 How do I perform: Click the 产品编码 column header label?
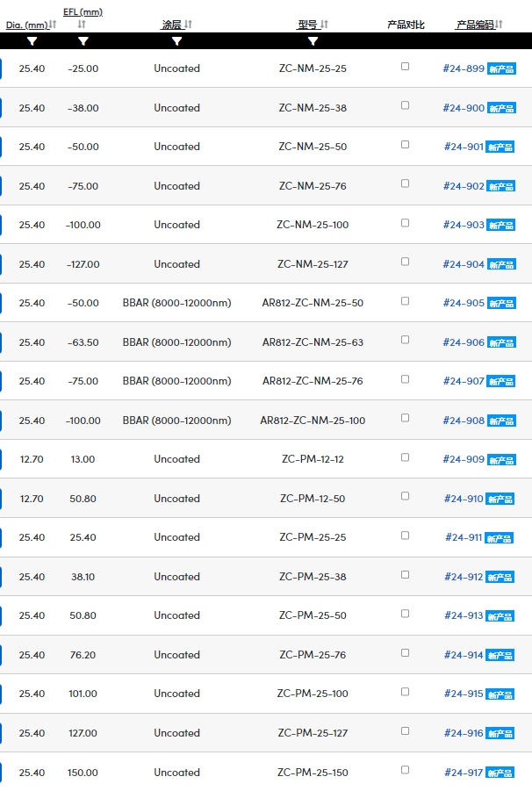click(475, 25)
